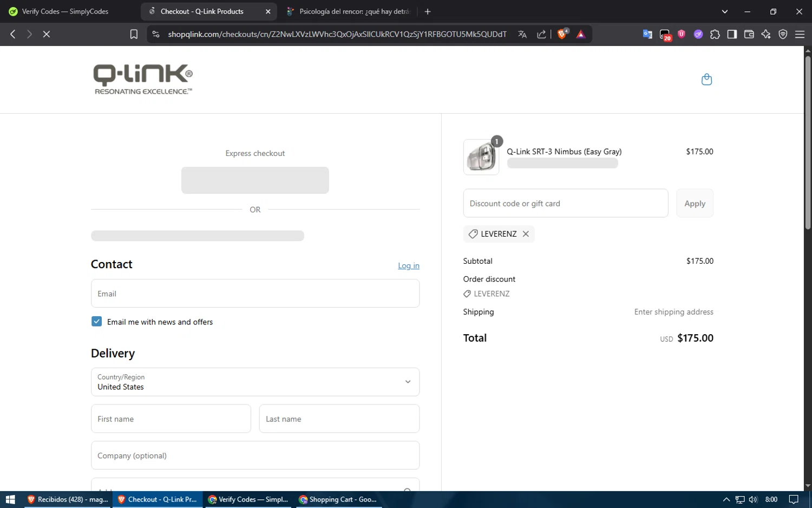812x508 pixels.
Task: Share this page via share icon
Action: click(541, 34)
